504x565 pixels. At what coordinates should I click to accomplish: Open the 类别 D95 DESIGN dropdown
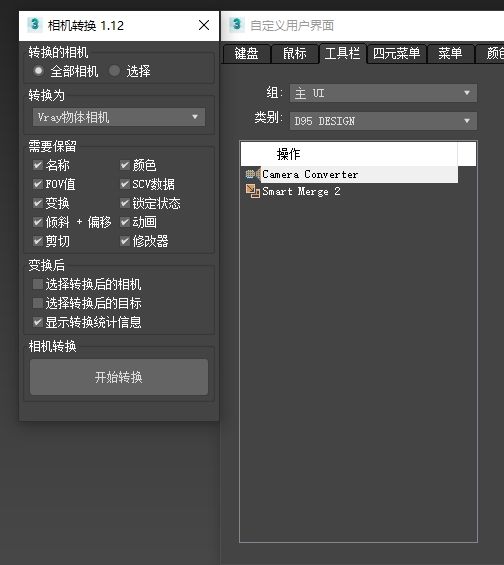[383, 121]
